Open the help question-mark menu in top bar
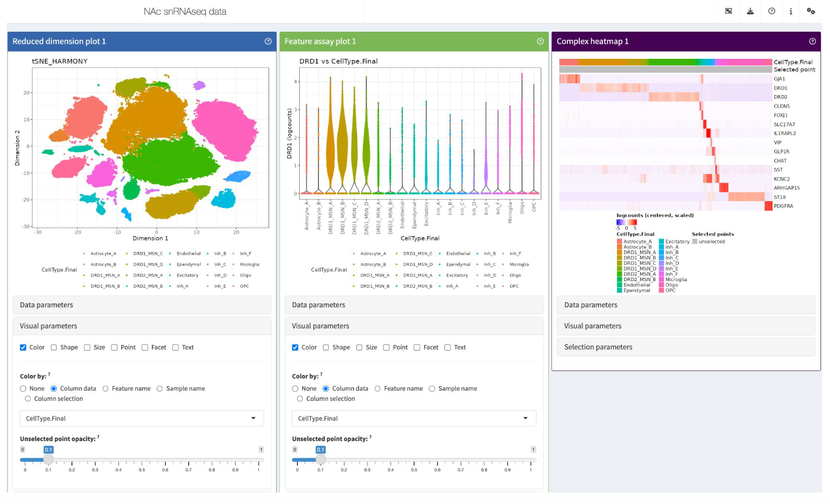Image resolution: width=830 pixels, height=504 pixels. [x=772, y=11]
